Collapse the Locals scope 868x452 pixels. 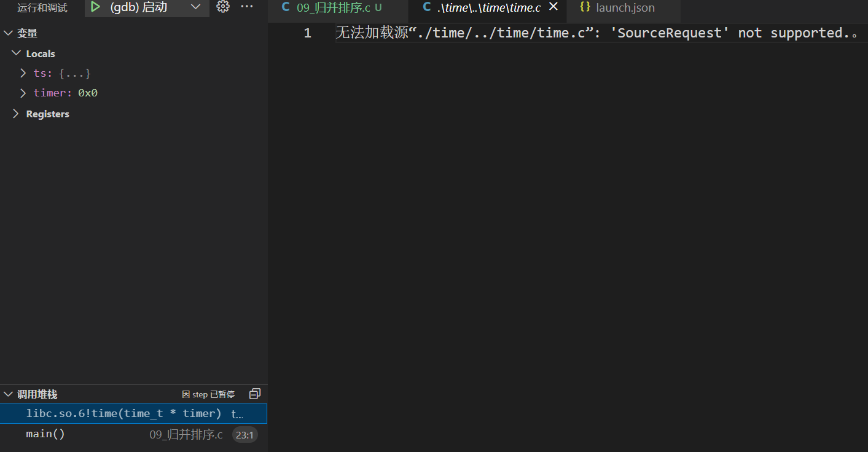[16, 53]
